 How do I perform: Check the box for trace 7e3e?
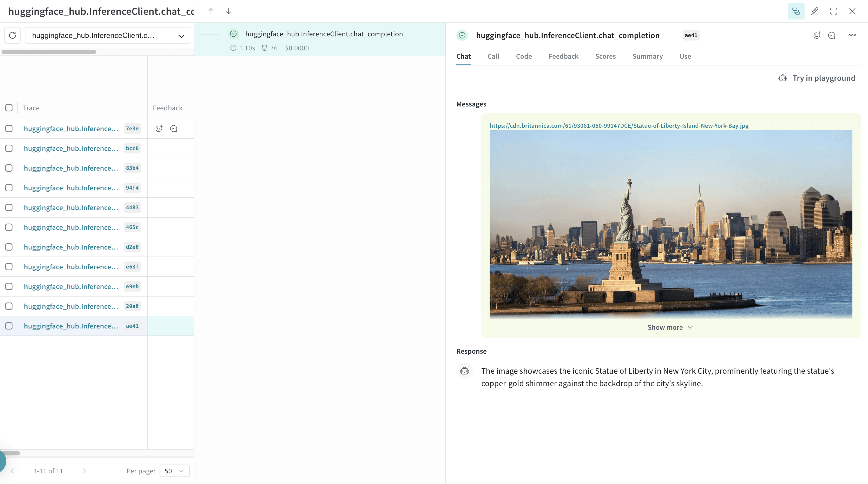point(9,129)
